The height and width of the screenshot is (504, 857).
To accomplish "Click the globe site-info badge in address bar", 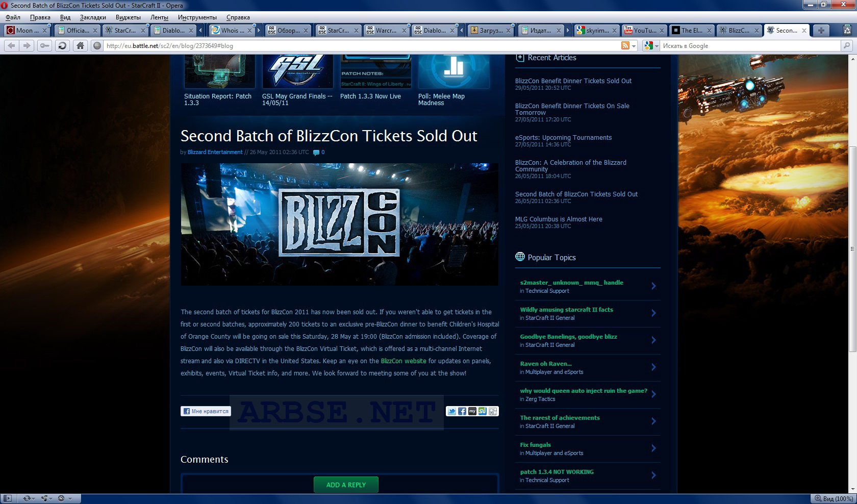I will click(x=97, y=45).
